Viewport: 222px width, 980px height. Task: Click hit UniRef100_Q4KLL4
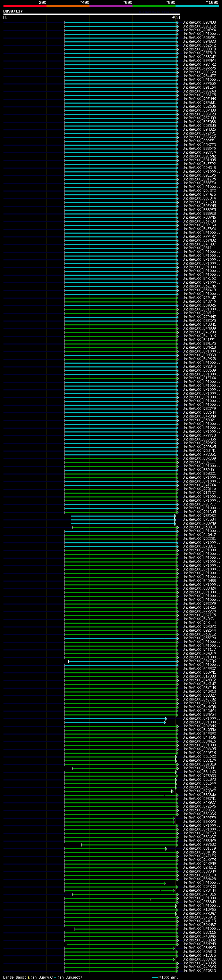point(199,622)
